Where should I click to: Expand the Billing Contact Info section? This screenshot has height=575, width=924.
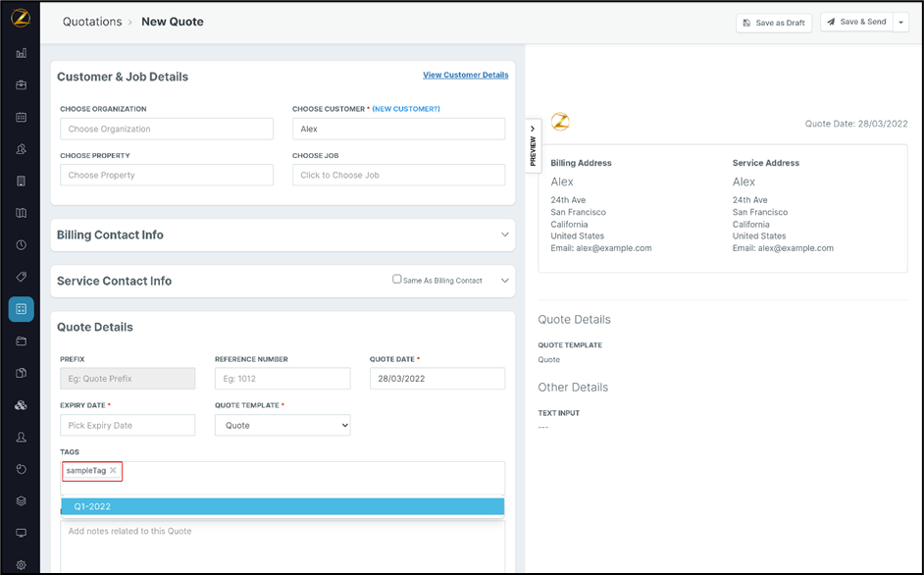point(504,235)
